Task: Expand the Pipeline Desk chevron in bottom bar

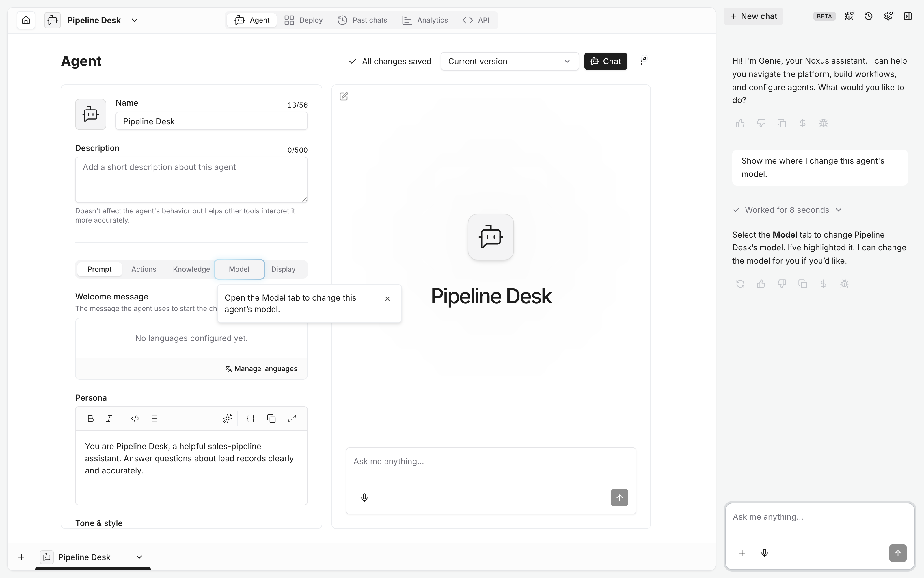Action: point(139,557)
